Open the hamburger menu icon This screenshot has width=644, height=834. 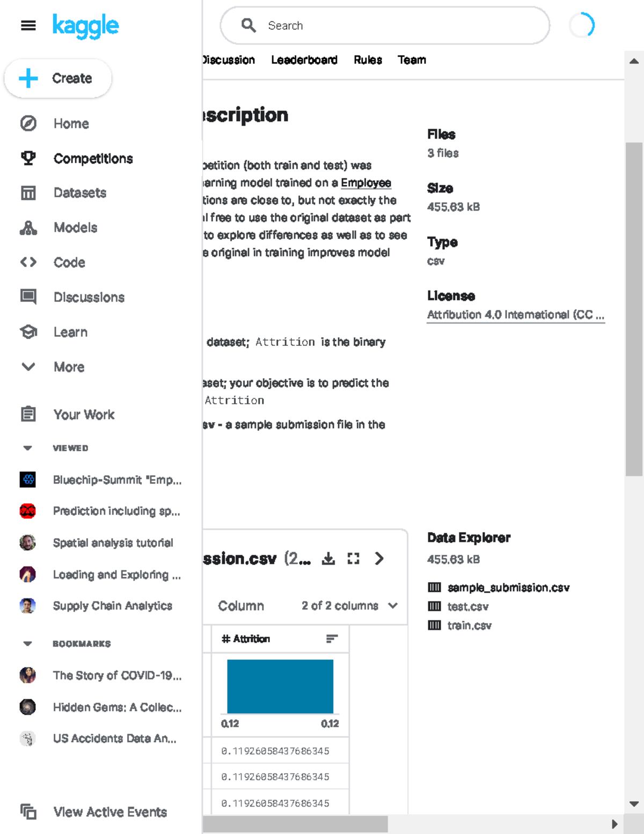coord(28,25)
